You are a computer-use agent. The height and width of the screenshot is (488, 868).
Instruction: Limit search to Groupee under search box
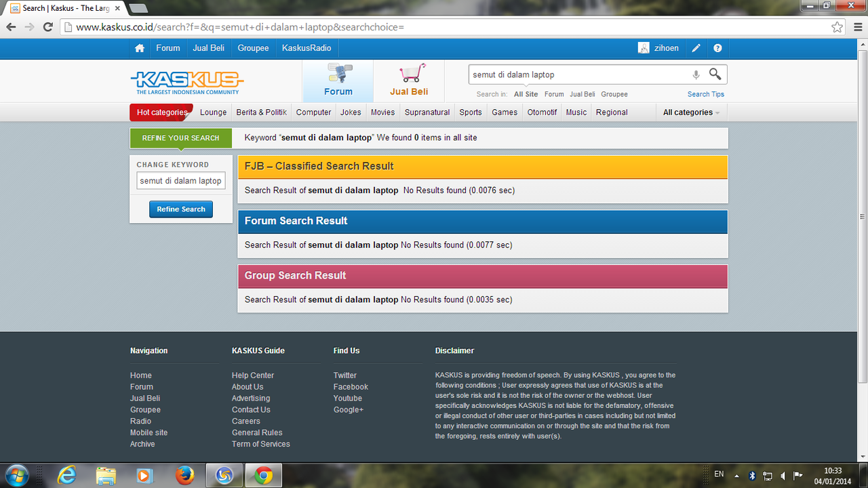point(614,94)
